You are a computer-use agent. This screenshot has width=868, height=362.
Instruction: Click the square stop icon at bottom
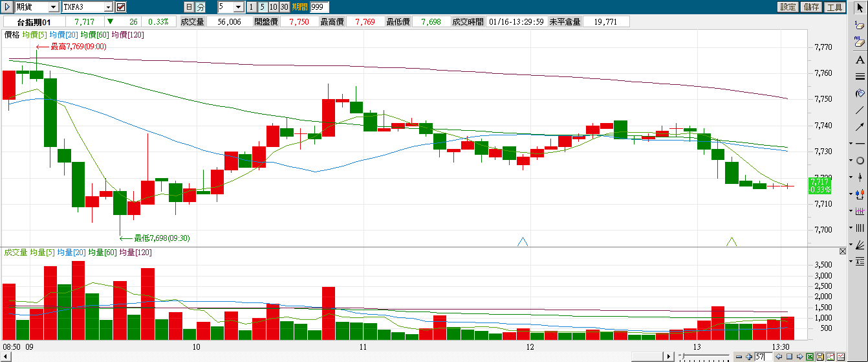tap(789, 357)
